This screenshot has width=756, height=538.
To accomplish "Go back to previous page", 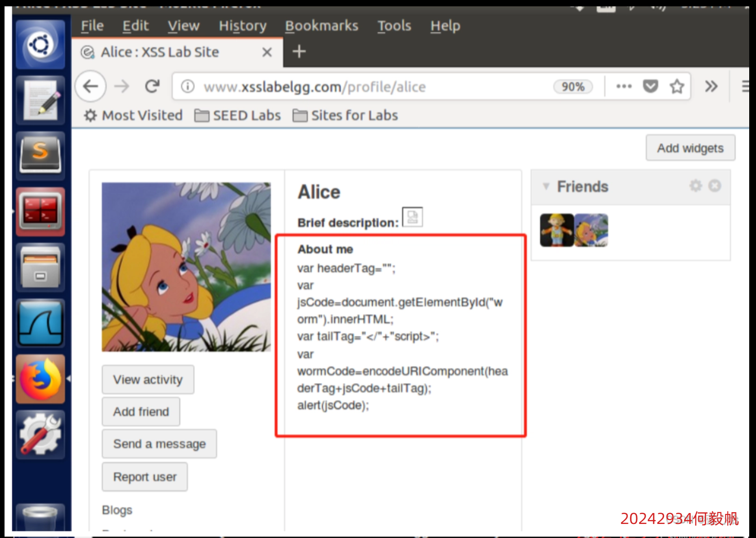I will tap(91, 86).
